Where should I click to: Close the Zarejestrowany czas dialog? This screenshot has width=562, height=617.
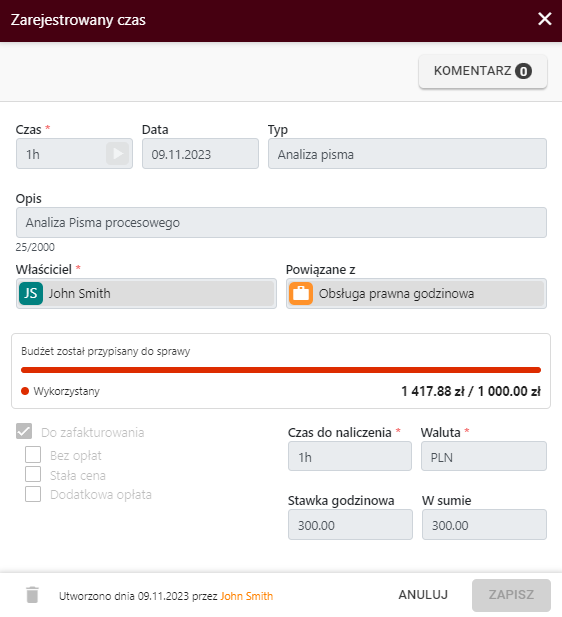[x=545, y=18]
